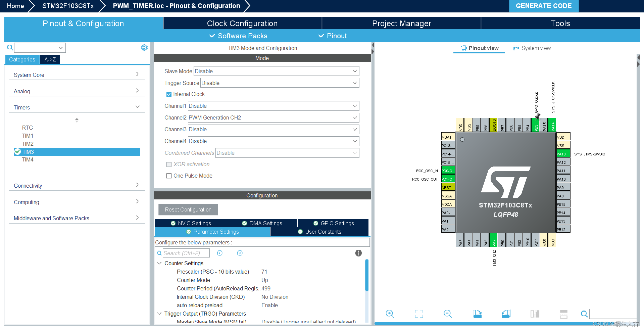
Task: Click the horizontal split icon under the pinout
Action: (x=564, y=314)
